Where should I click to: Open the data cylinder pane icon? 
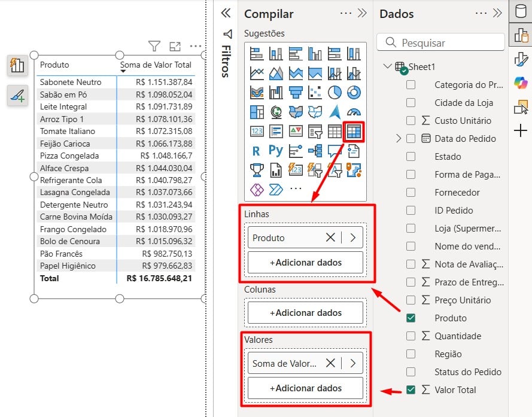coord(521,11)
